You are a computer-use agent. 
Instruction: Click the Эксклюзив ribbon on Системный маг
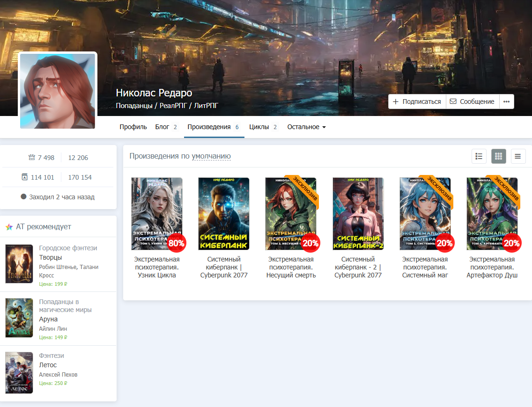tap(440, 188)
